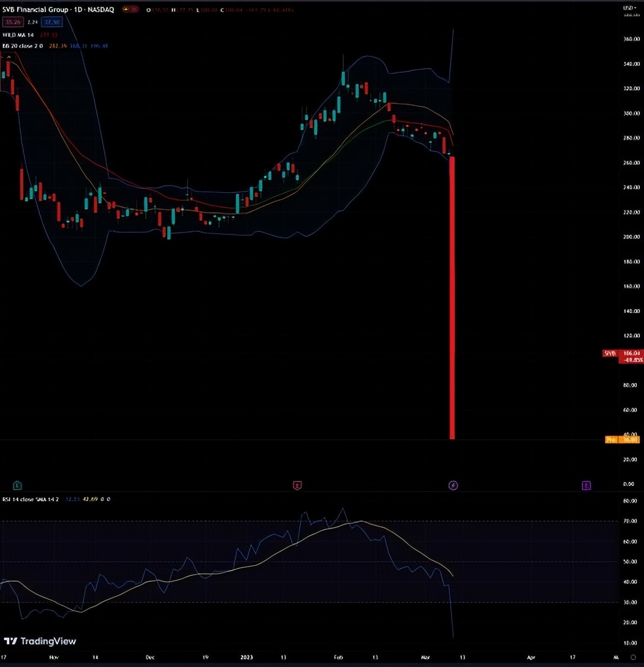
Task: Select the RSI 14 close indicator legend
Action: (31, 499)
